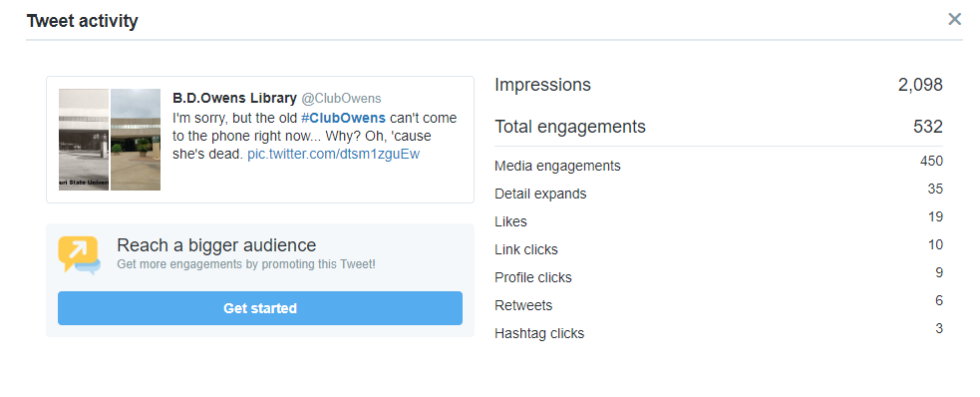Click the Hashtag clicks metric row

(x=719, y=332)
